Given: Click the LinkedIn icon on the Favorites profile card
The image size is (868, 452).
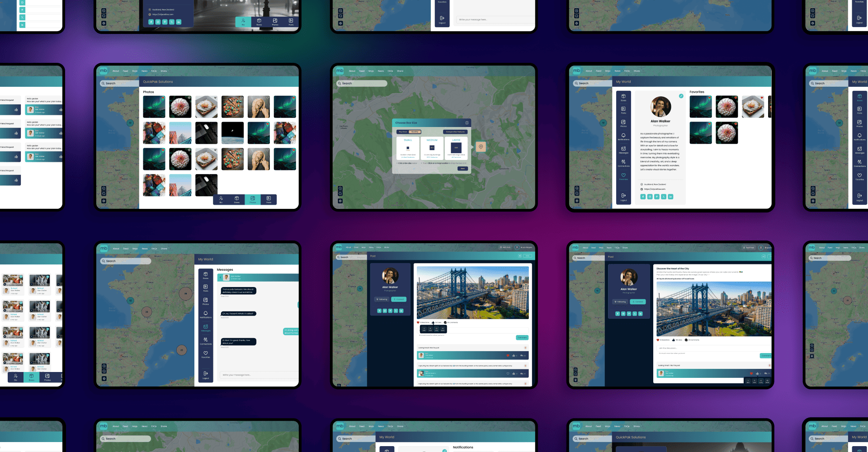Looking at the screenshot, I should point(670,197).
